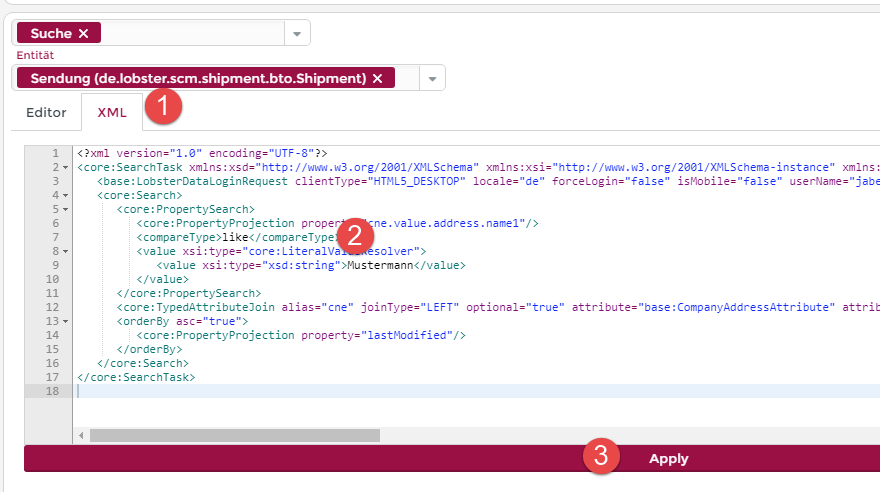Image resolution: width=880 pixels, height=492 pixels.
Task: Open the dropdown arrow beside the Suche chip
Action: pyautogui.click(x=297, y=34)
